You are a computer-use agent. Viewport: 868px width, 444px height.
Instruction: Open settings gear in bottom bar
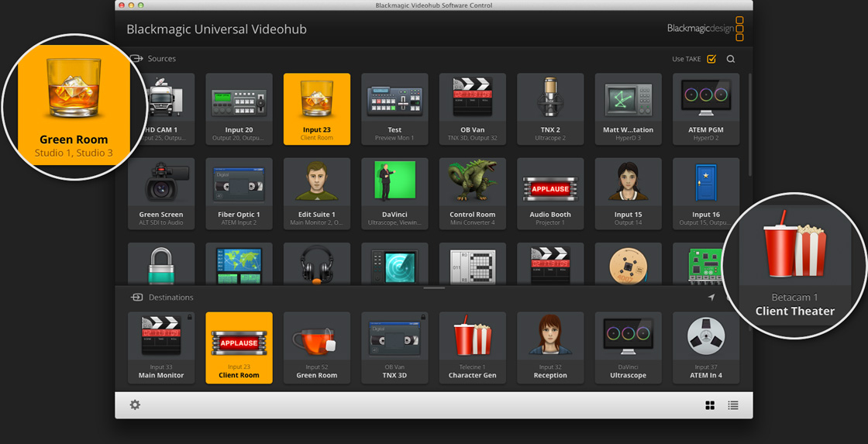pyautogui.click(x=135, y=404)
